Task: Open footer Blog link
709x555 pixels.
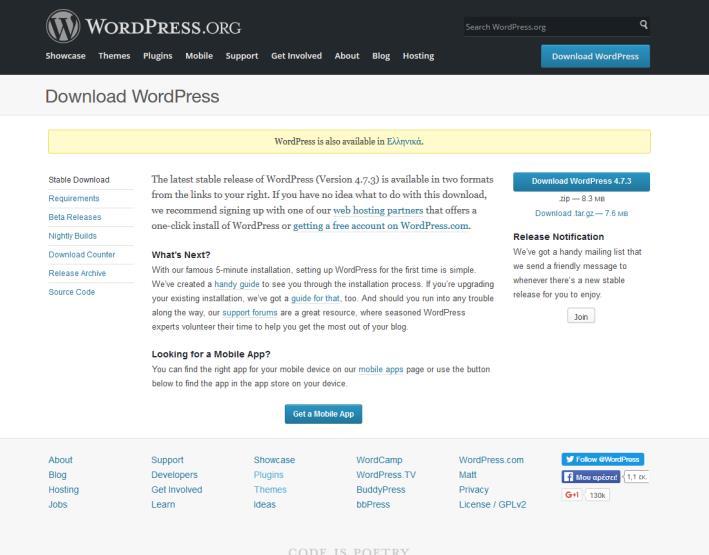Action: tap(57, 475)
